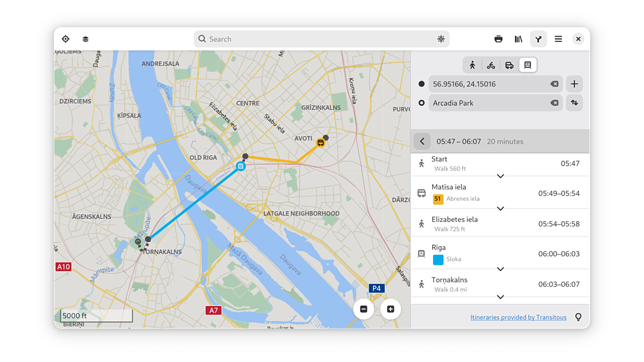
Task: Expand the Start walk step
Action: click(x=500, y=176)
